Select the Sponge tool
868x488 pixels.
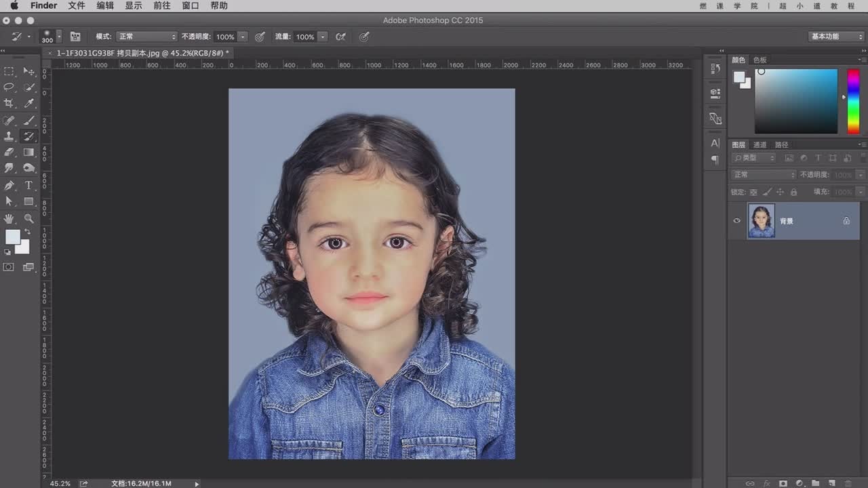pos(29,169)
